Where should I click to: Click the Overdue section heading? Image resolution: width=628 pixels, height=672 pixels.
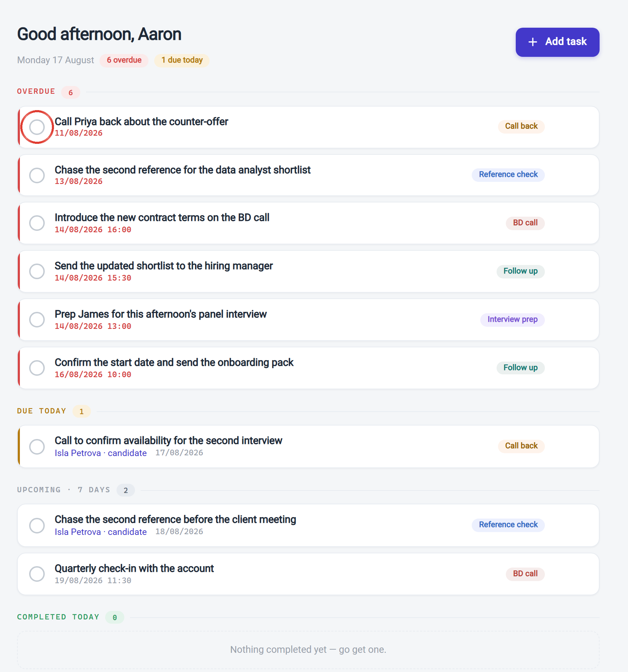click(x=36, y=91)
